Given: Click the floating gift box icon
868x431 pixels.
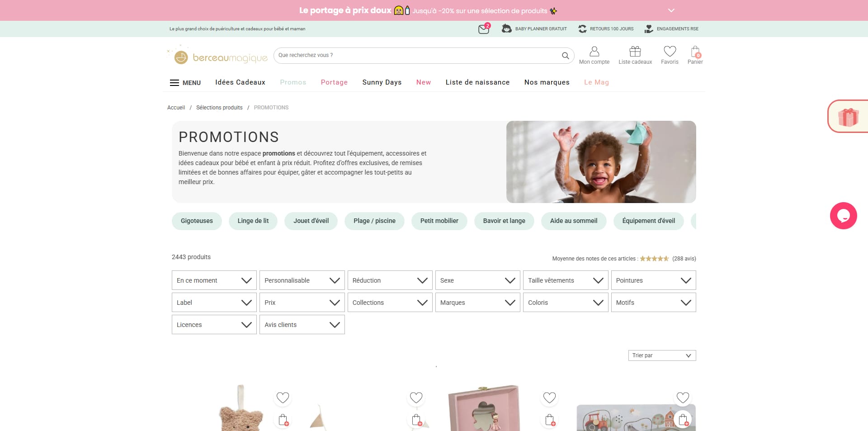Looking at the screenshot, I should [x=848, y=117].
